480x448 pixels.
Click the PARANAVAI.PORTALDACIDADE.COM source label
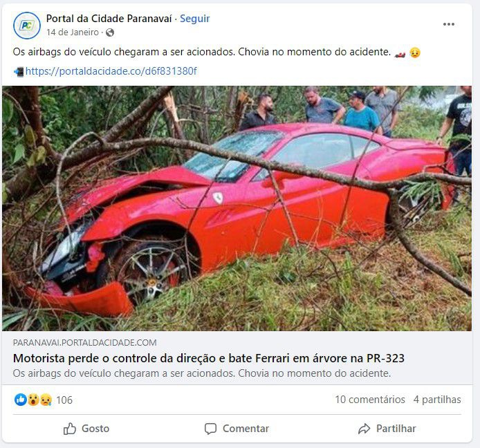click(x=85, y=342)
